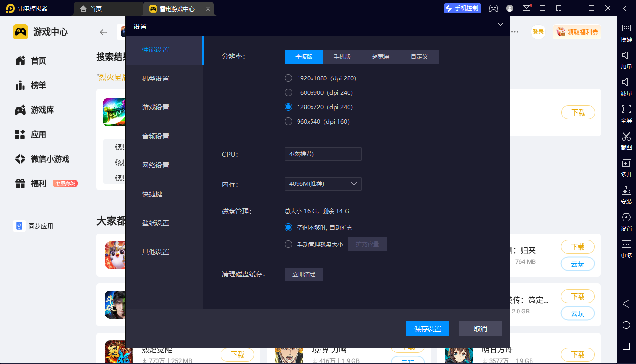Open 壁纸设置 settings category

click(164, 223)
